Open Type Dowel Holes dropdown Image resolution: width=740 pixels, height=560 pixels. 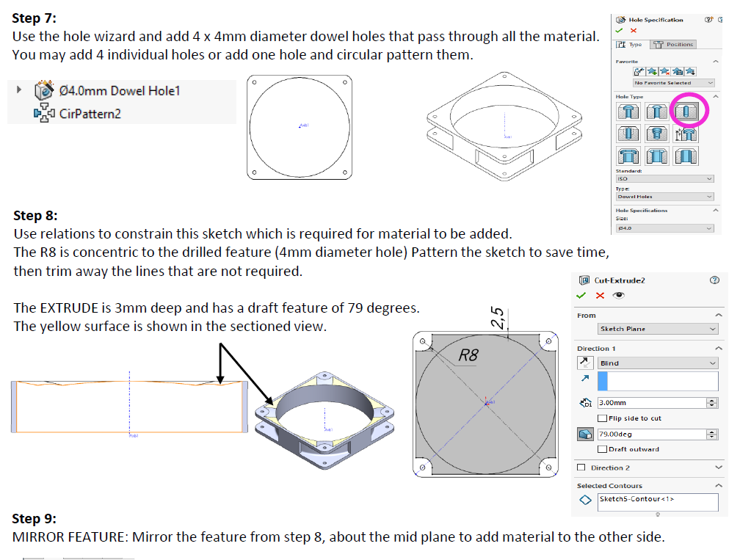point(664,197)
